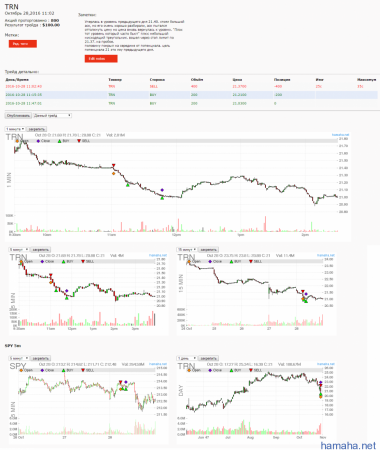Open the 1 минута timeframe dropdown

point(15,129)
